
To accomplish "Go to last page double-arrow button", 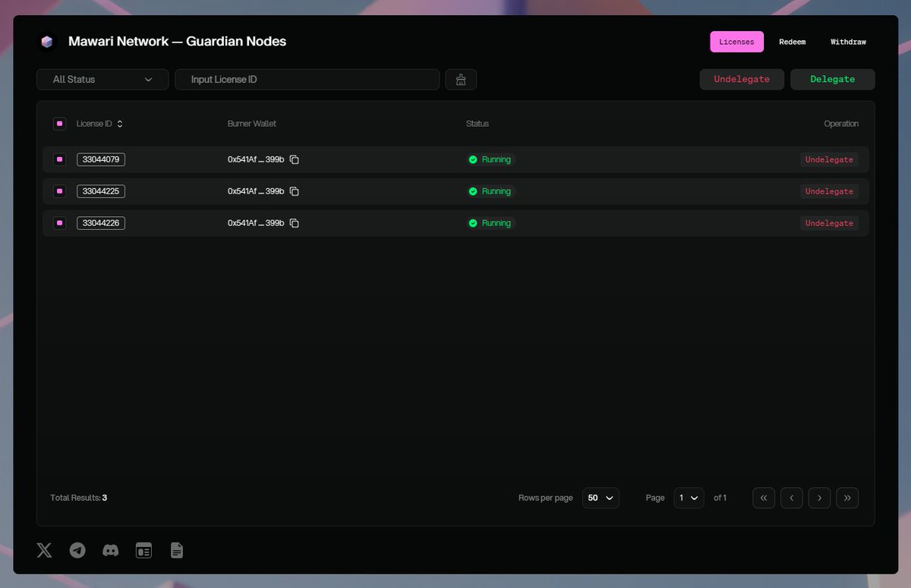I will pos(847,498).
